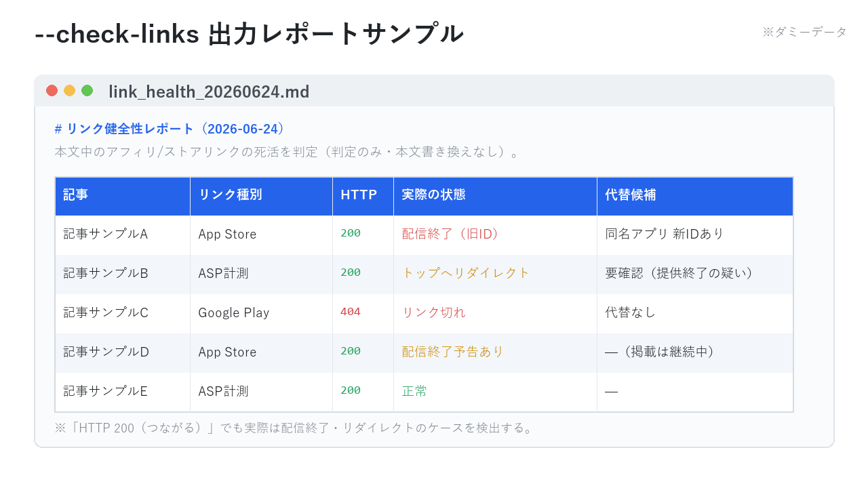
Task: Click the red close dot in window header
Action: point(52,91)
